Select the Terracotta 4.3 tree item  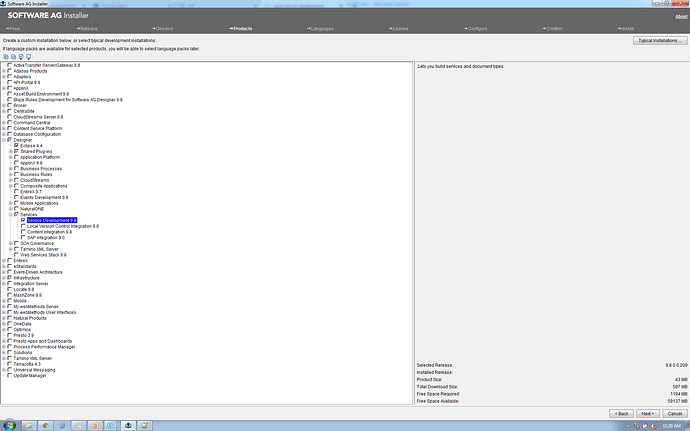27,364
